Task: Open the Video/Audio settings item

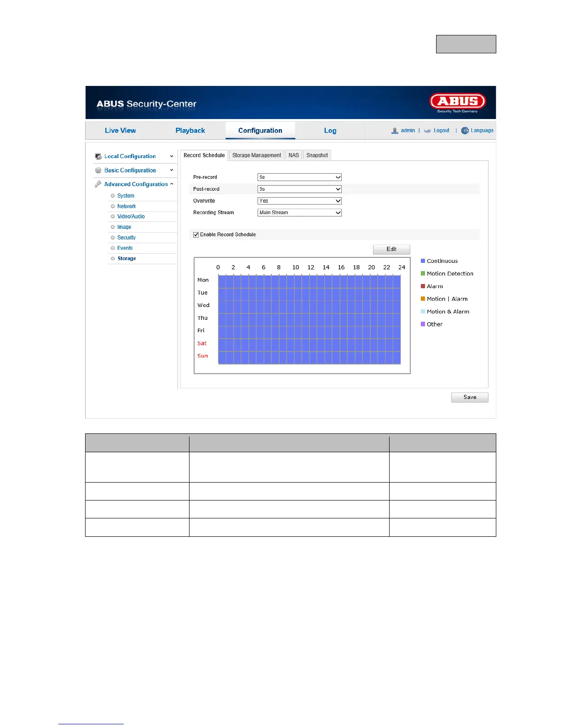Action: [x=131, y=216]
